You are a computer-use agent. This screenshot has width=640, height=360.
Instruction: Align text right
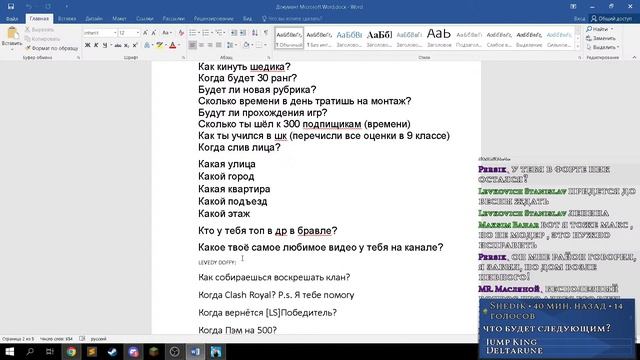click(x=210, y=45)
